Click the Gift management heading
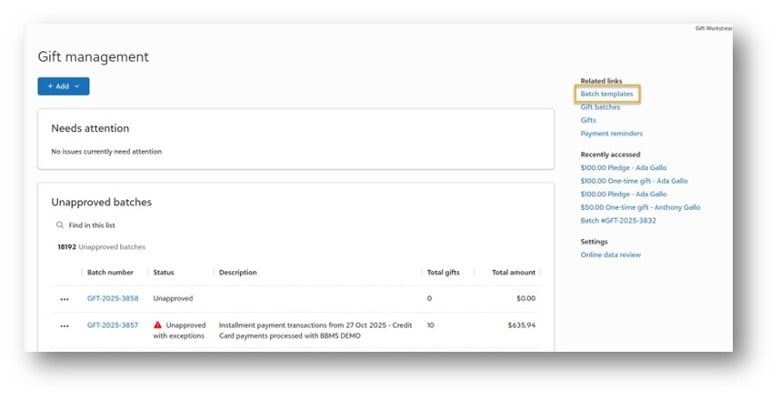The image size is (780, 400). [93, 57]
